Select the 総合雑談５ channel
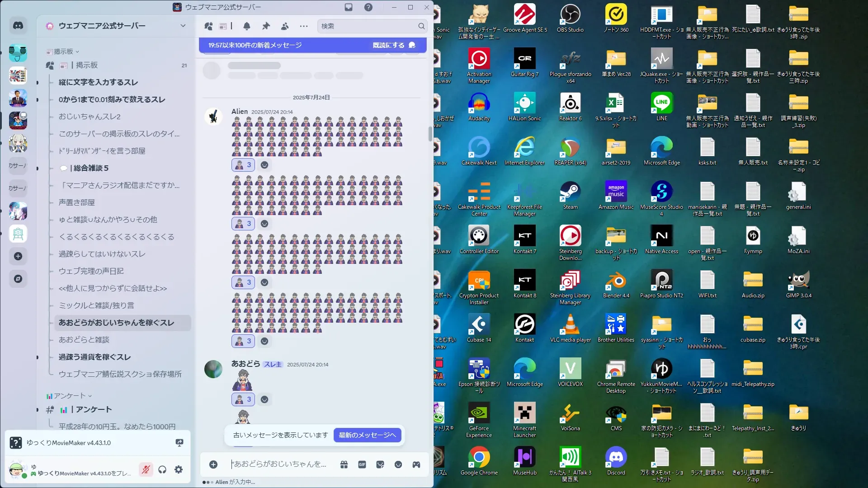 coord(91,168)
